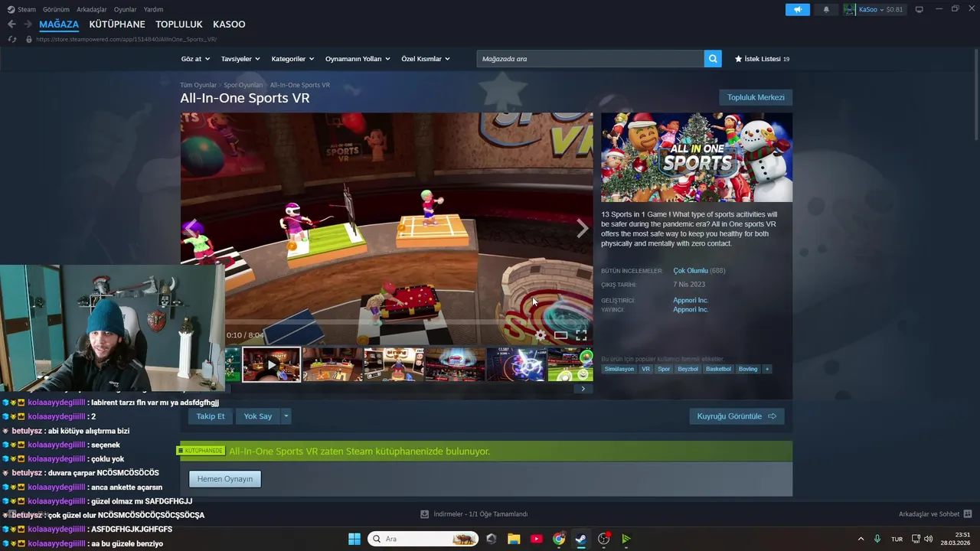This screenshot has width=980, height=551.
Task: Go back with the browser back arrow
Action: 11,24
